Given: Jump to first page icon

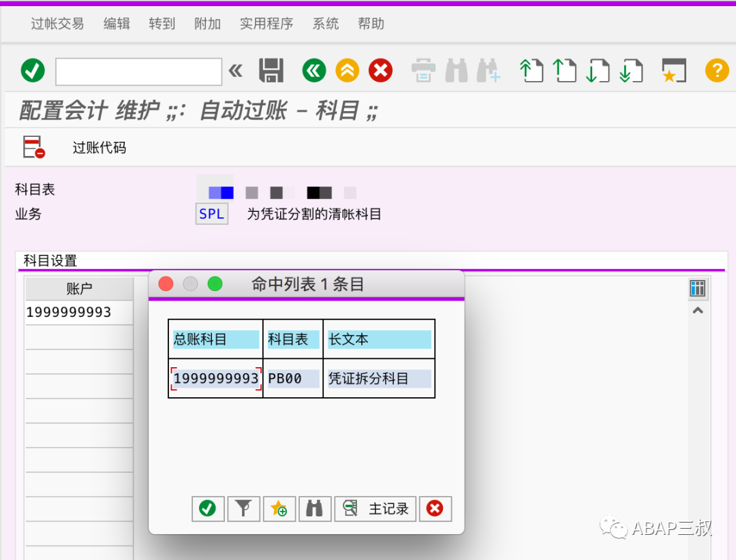Looking at the screenshot, I should click(532, 71).
